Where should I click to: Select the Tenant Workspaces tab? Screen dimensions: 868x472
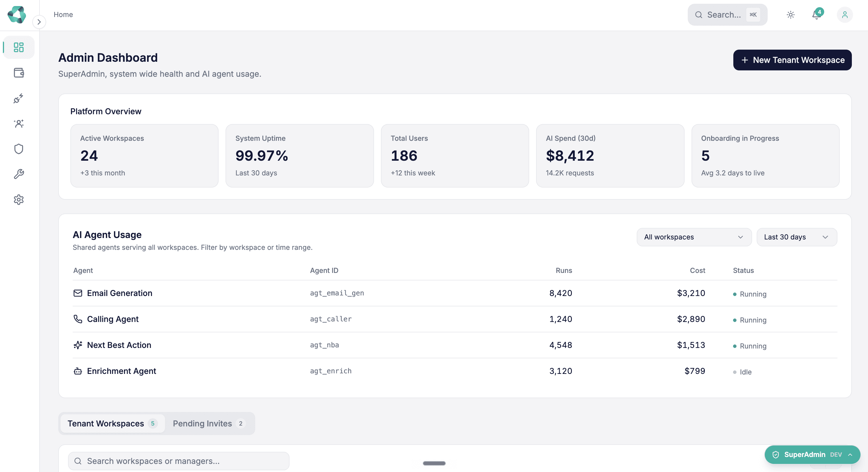pos(112,424)
